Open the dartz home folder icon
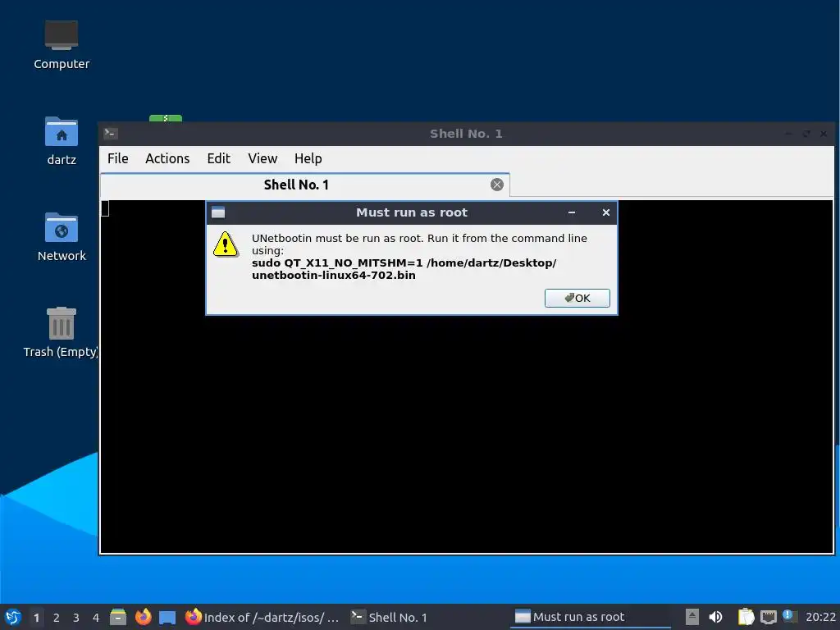This screenshot has width=840, height=630. pyautogui.click(x=62, y=141)
